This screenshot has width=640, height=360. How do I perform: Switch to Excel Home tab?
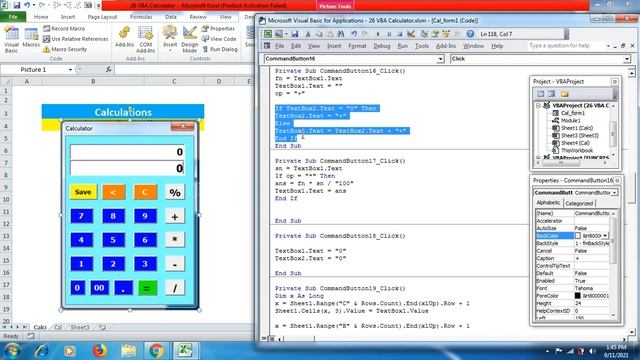[x=41, y=17]
